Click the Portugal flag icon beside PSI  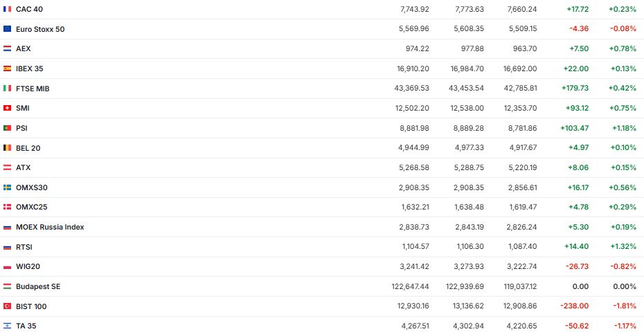click(x=8, y=128)
